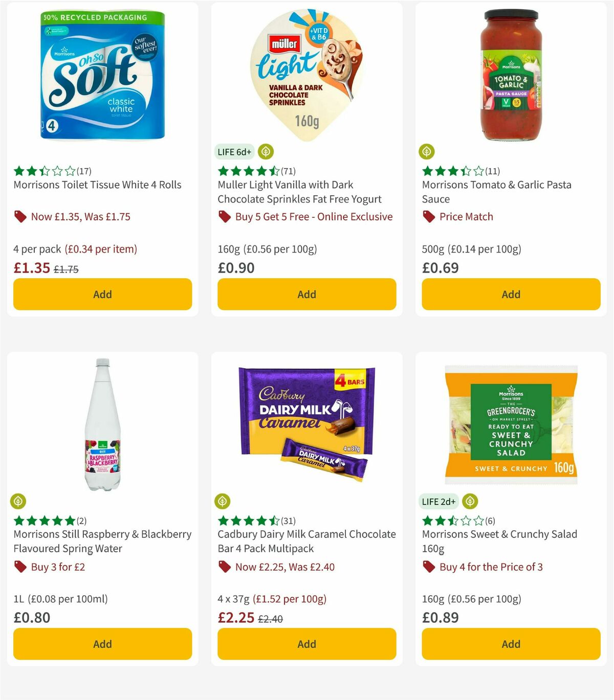Viewport: 614px width, 700px height.
Task: Click the red tag icon beside 'Buy 3 for £2'
Action: [20, 567]
